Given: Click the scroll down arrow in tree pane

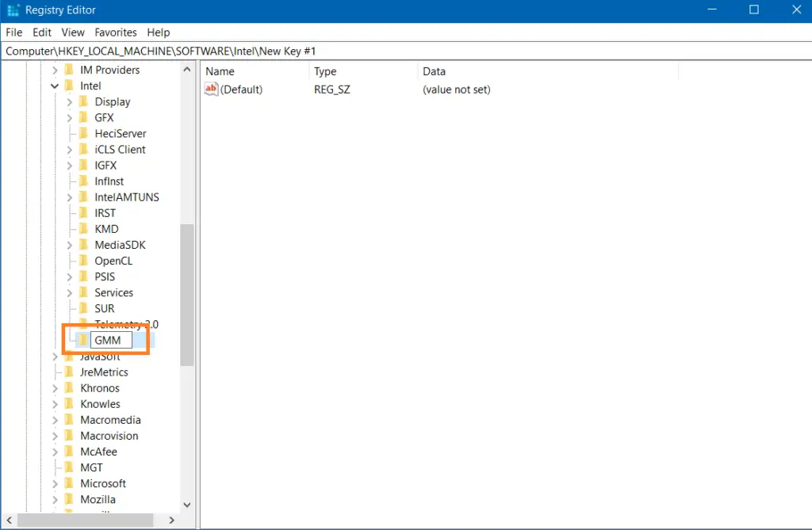Looking at the screenshot, I should (x=187, y=504).
